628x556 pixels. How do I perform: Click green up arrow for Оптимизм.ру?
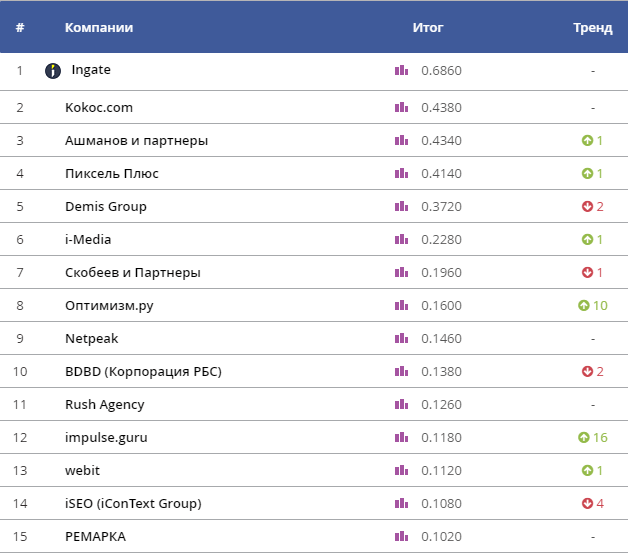pyautogui.click(x=584, y=305)
